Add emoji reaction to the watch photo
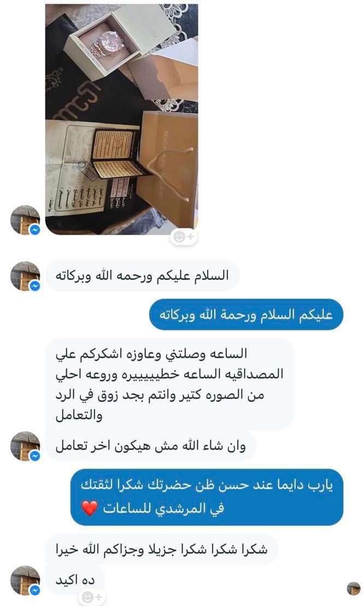Screen dimensions: 364x606 184,236
